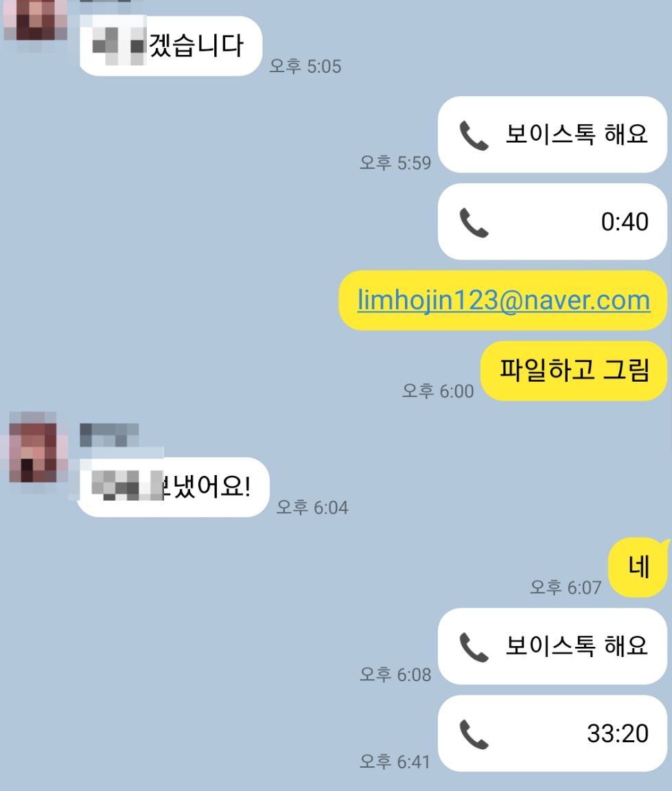Open the limhojin123@naver.com email link
This screenshot has height=791, width=672.
pyautogui.click(x=504, y=301)
